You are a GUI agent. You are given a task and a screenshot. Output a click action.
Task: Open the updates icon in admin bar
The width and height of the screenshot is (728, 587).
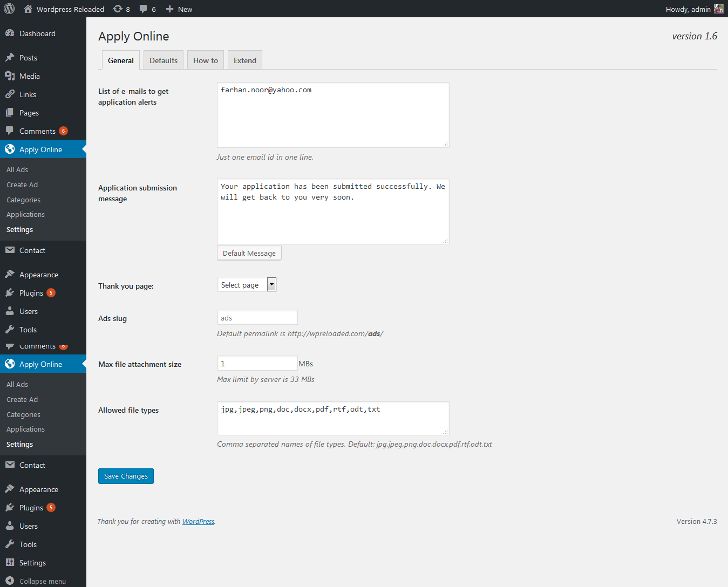pyautogui.click(x=118, y=9)
